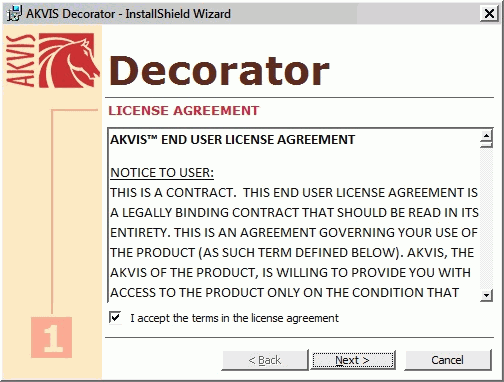Close the InstallShield Wizard window
The height and width of the screenshot is (382, 504).
(x=489, y=13)
